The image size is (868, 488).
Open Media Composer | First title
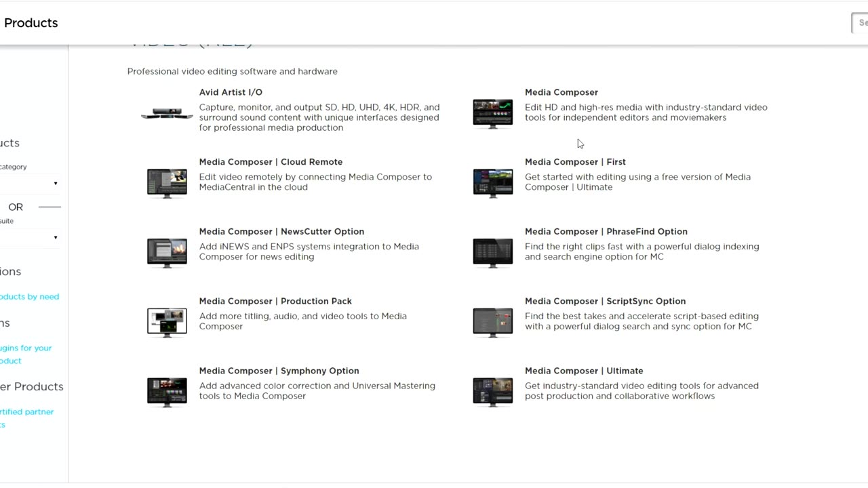coord(575,162)
